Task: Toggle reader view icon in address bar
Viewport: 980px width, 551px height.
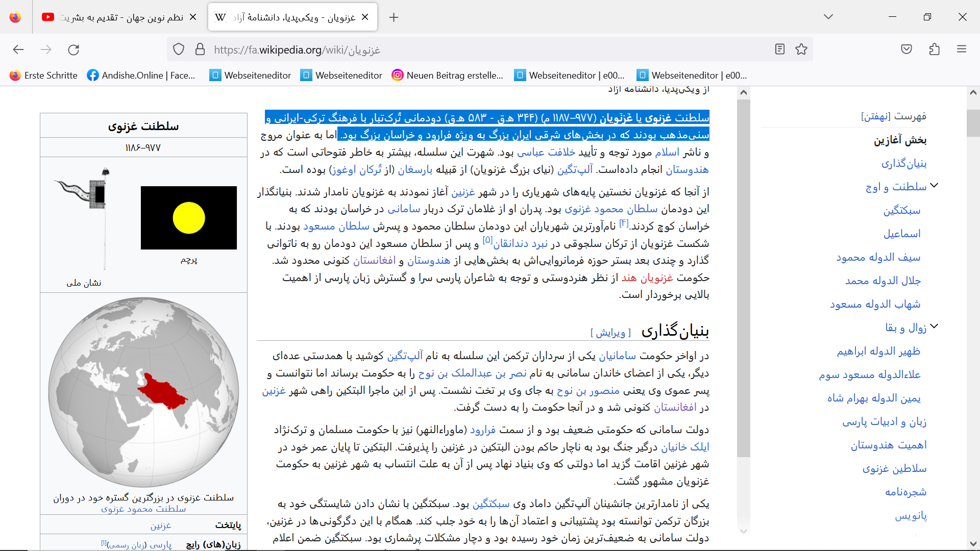Action: click(779, 49)
